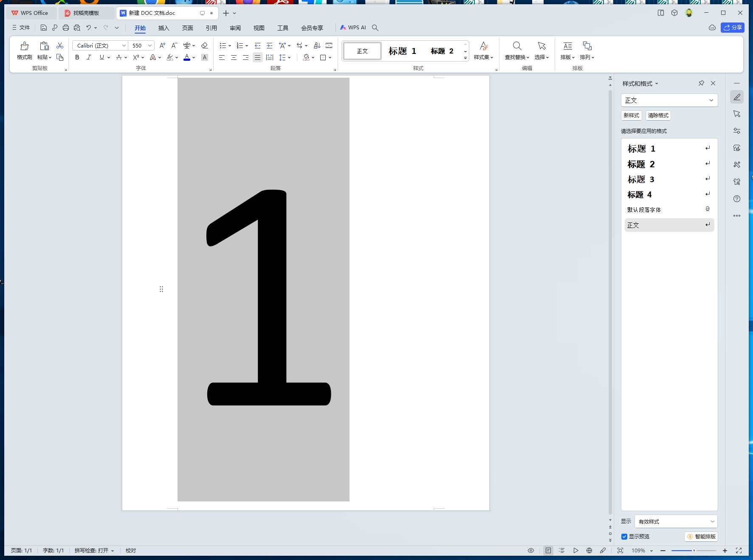Click the 清除格式 button

pos(658,115)
